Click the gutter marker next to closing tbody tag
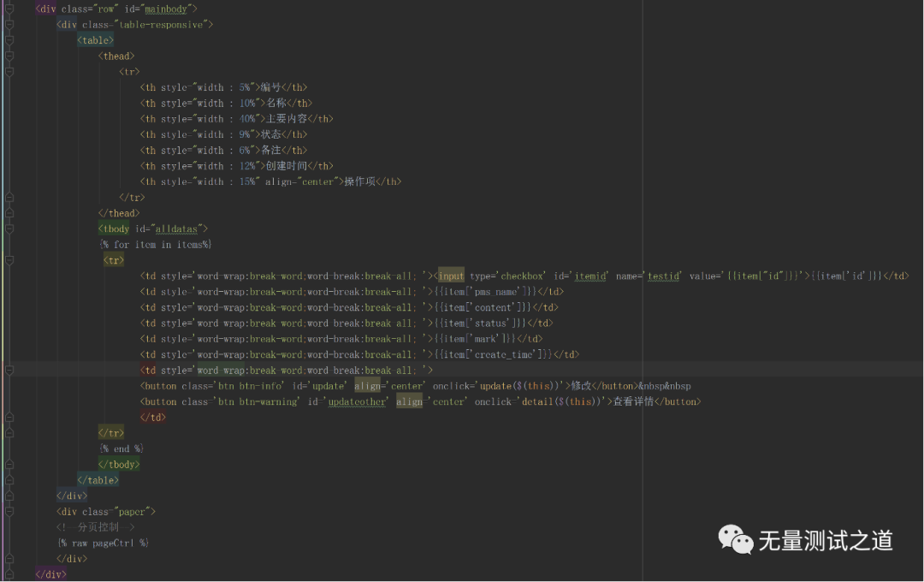Viewport: 924px width, 582px height. point(9,464)
